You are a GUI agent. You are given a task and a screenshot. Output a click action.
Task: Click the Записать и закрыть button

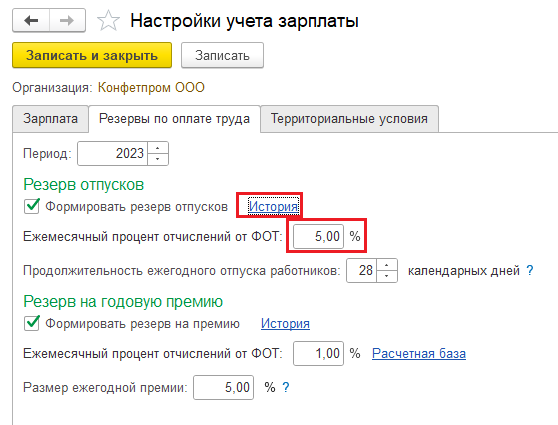pos(92,55)
